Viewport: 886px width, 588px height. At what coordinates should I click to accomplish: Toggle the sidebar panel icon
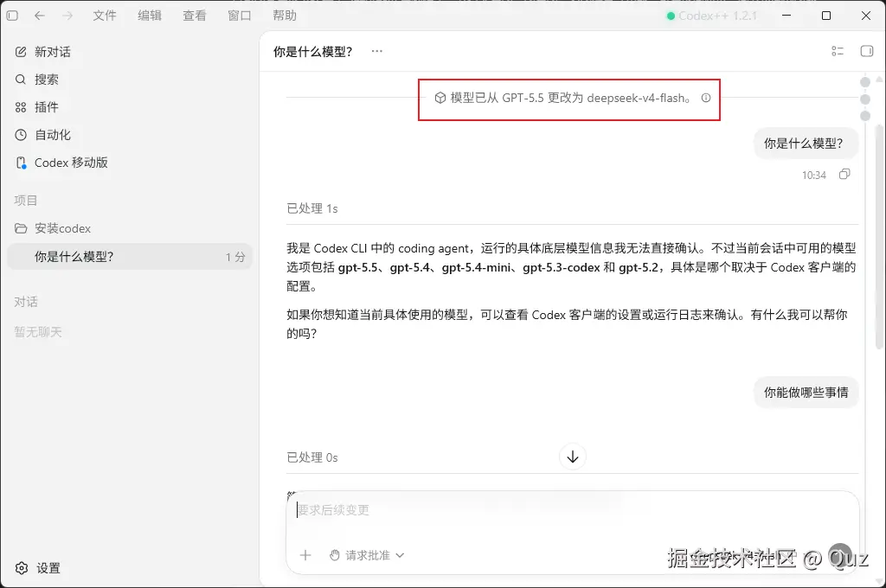point(12,16)
